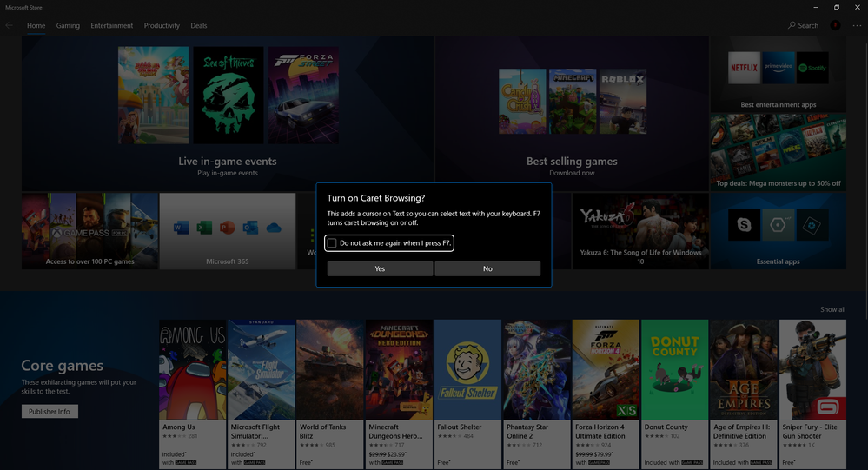Click the Netflix app icon
The height and width of the screenshot is (470, 868).
[744, 68]
